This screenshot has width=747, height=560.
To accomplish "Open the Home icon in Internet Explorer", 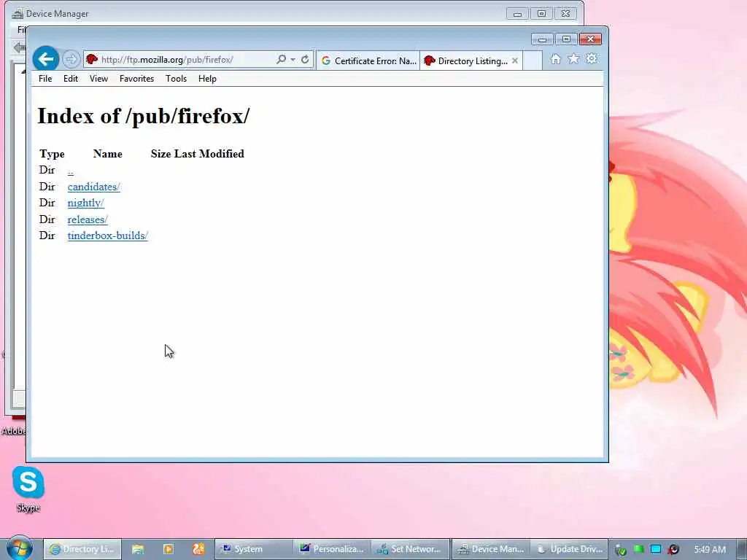I will click(555, 59).
